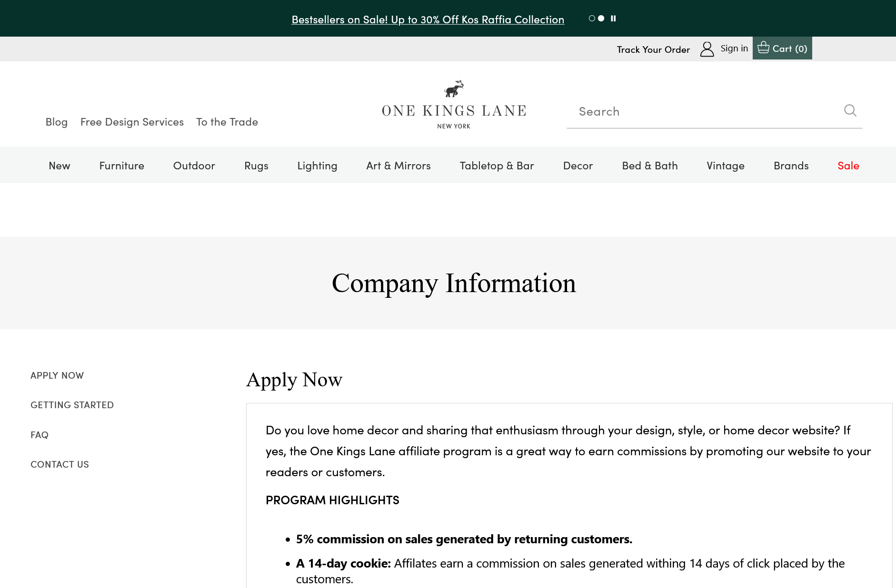Select APPLY NOW in sidebar

click(57, 375)
